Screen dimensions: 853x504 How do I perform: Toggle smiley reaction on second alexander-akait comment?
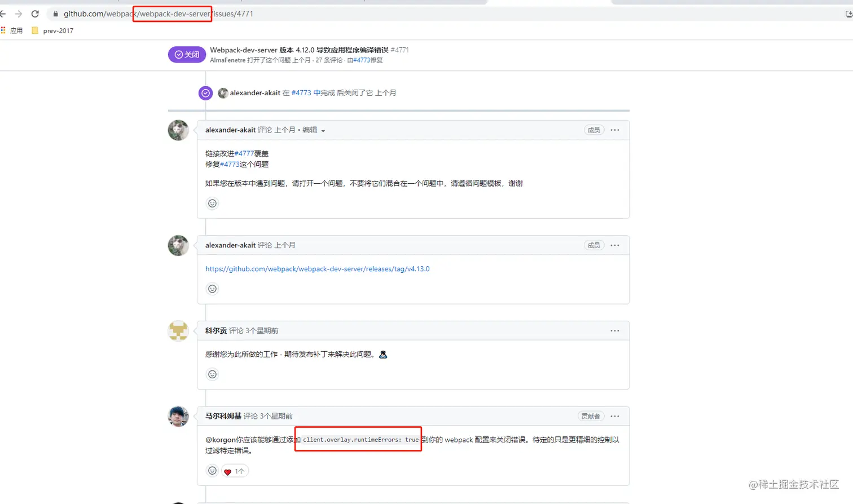212,289
